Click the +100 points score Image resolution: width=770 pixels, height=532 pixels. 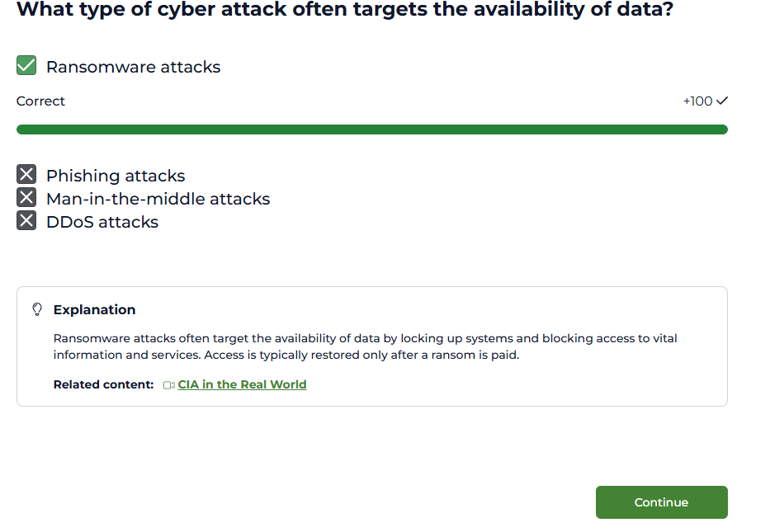[697, 101]
